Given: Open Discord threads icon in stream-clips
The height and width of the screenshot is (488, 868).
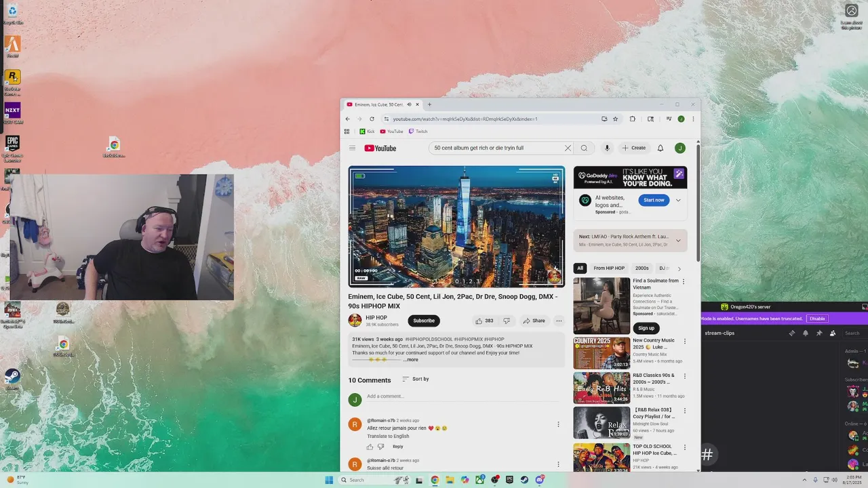Looking at the screenshot, I should click(x=791, y=333).
